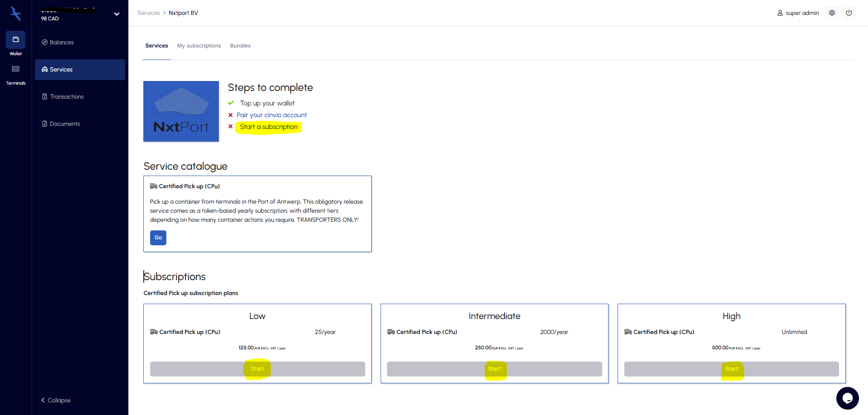Viewport: 868px width, 415px height.
Task: Click the red X beside Pair your cinvio
Action: coord(231,115)
